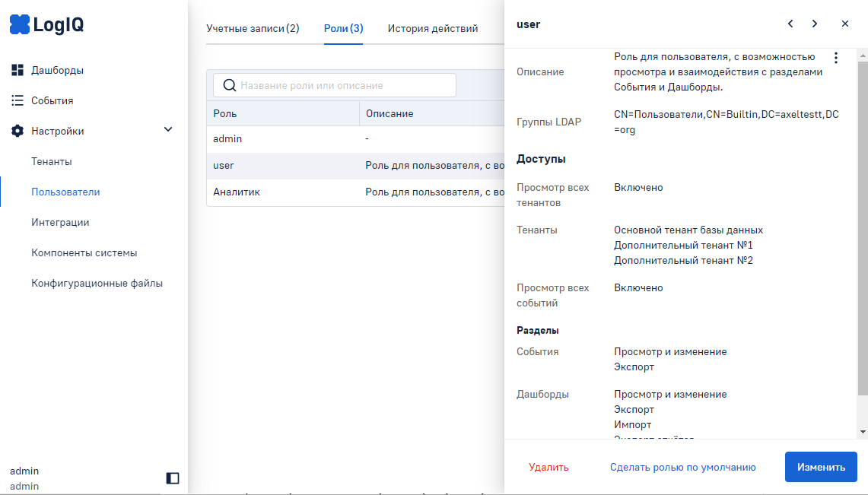Close the user role details panel

844,24
